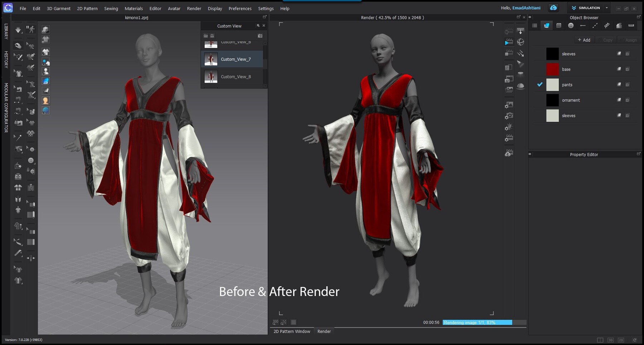Viewport: 644px width, 345px height.
Task: Click the plus icon on ornament row
Action: (x=627, y=100)
